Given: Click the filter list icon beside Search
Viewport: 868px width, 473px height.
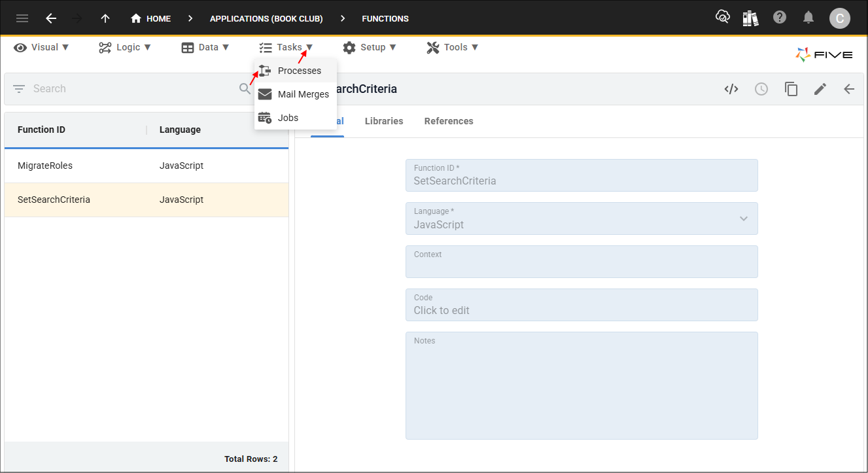Looking at the screenshot, I should coord(19,89).
